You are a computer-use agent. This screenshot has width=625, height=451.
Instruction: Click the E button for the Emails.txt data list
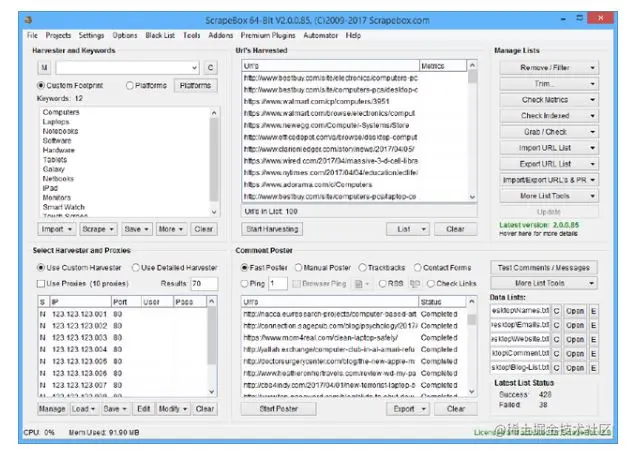[x=594, y=325]
